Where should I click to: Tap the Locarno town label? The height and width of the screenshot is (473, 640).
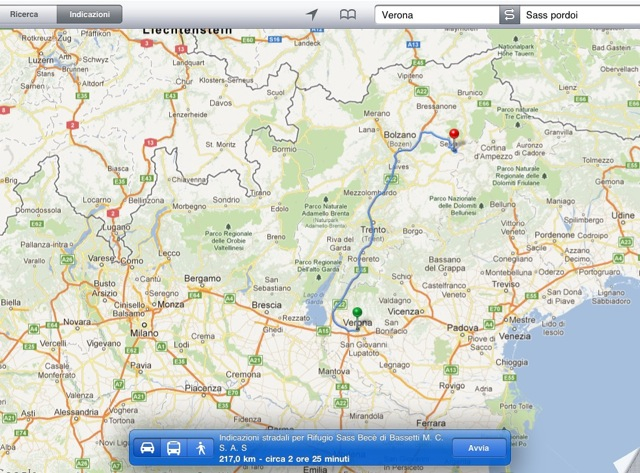tap(97, 200)
